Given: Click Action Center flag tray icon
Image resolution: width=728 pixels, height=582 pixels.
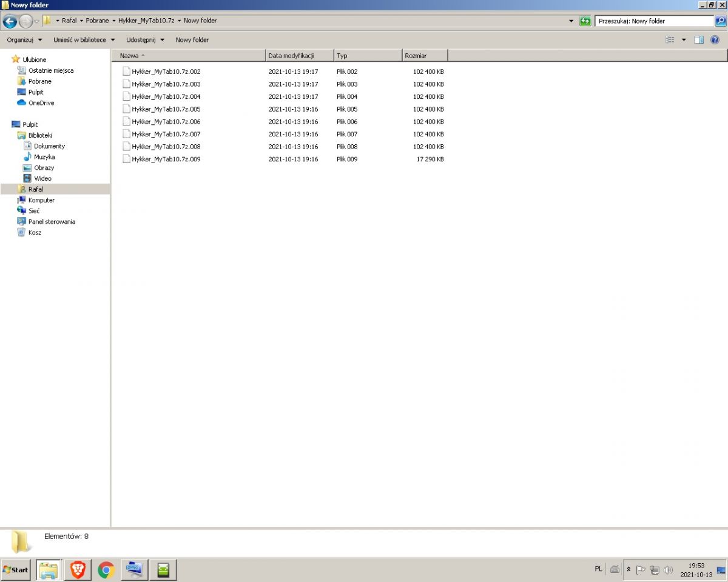Looking at the screenshot, I should tap(641, 570).
